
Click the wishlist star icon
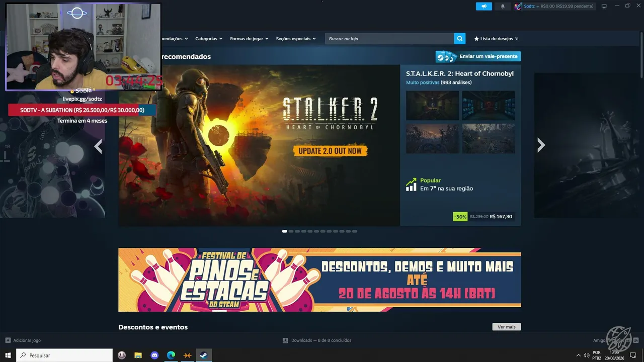point(476,39)
